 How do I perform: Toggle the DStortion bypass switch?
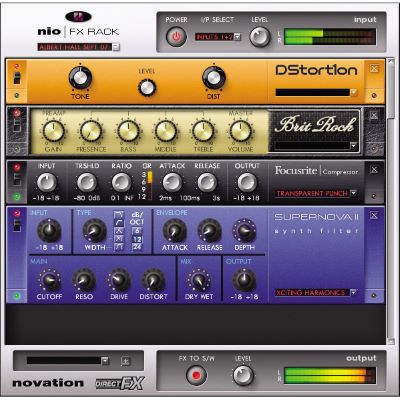coord(17,77)
